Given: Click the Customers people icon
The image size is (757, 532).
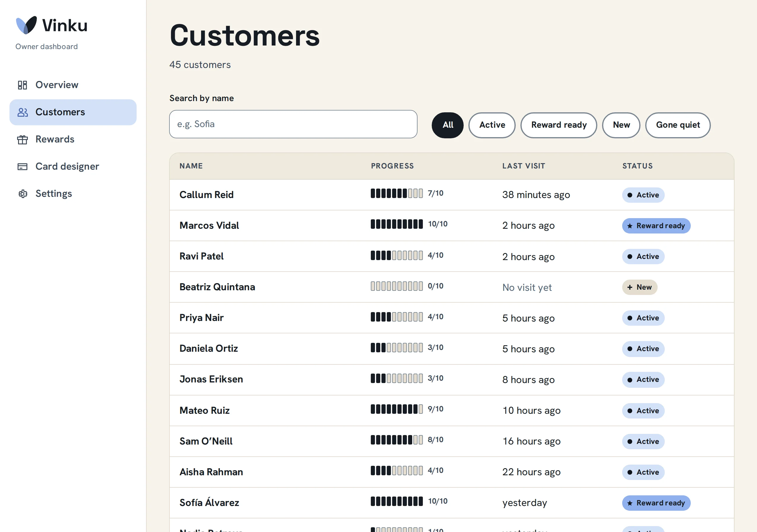Looking at the screenshot, I should tap(22, 112).
